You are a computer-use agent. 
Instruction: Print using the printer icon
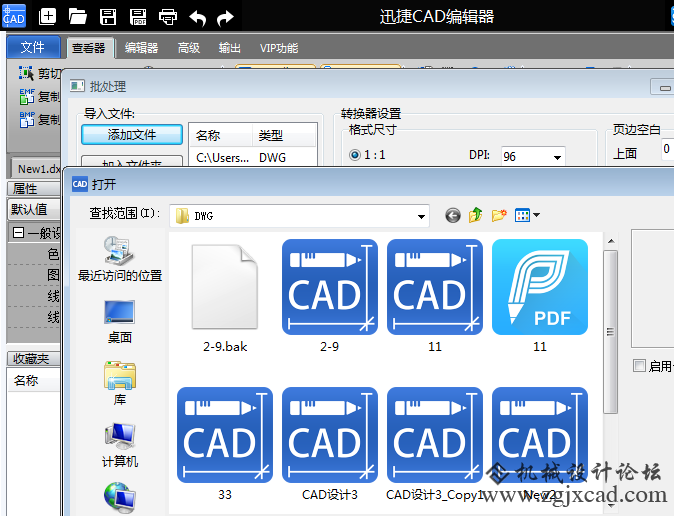pyautogui.click(x=168, y=17)
